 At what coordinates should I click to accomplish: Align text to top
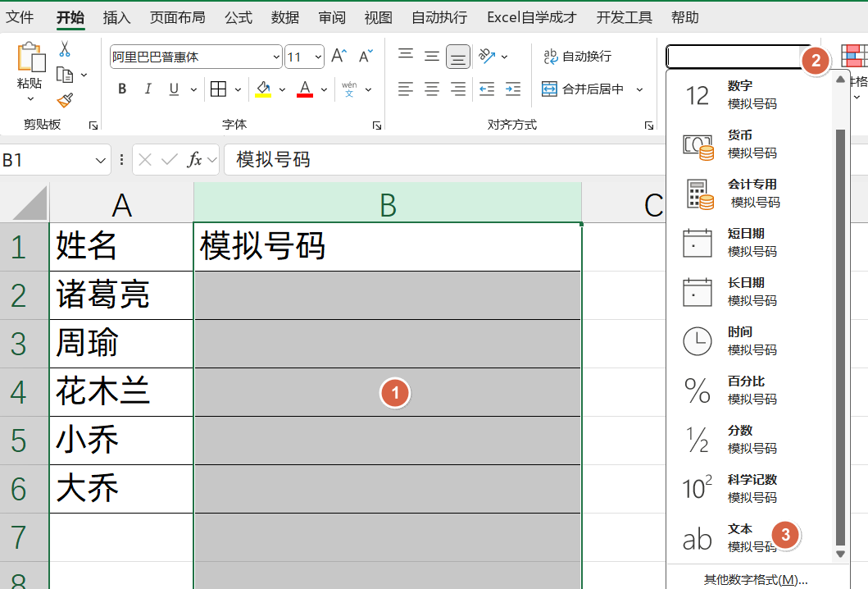pos(406,56)
